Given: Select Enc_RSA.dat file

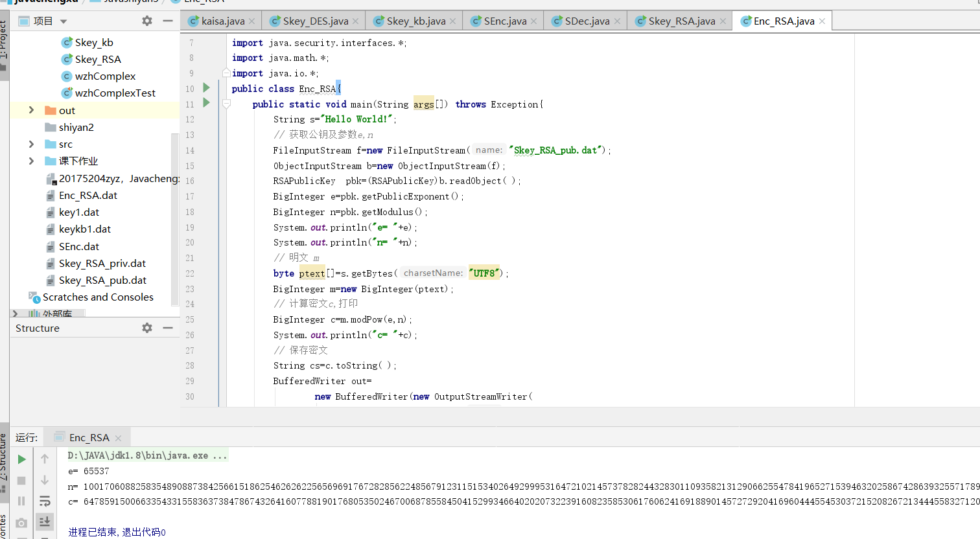Looking at the screenshot, I should [88, 195].
